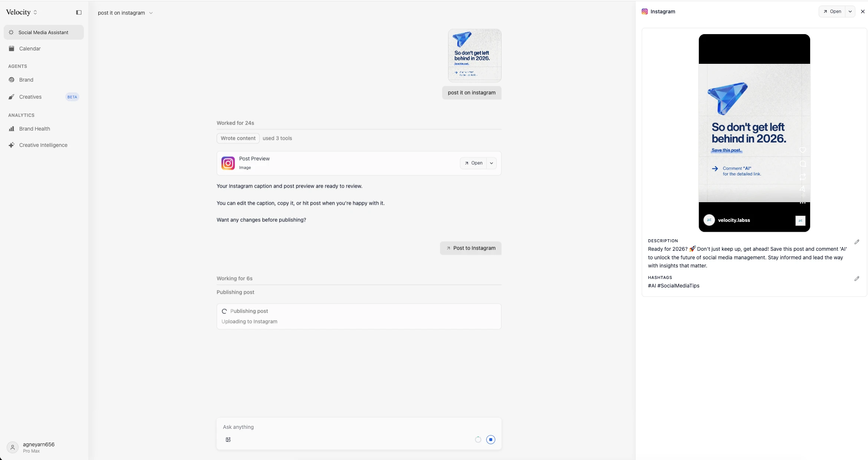The image size is (868, 460).
Task: Click the Instagram icon in right panel header
Action: pyautogui.click(x=645, y=11)
